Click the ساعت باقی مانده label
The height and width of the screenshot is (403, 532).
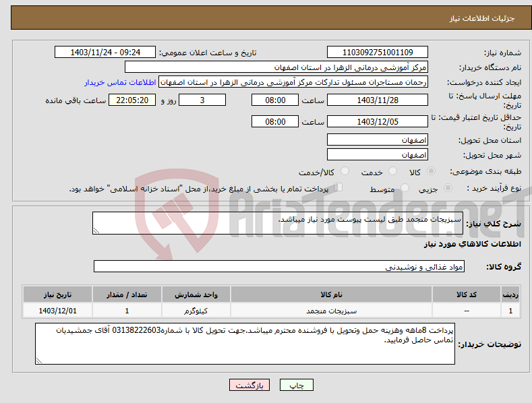tap(76, 101)
